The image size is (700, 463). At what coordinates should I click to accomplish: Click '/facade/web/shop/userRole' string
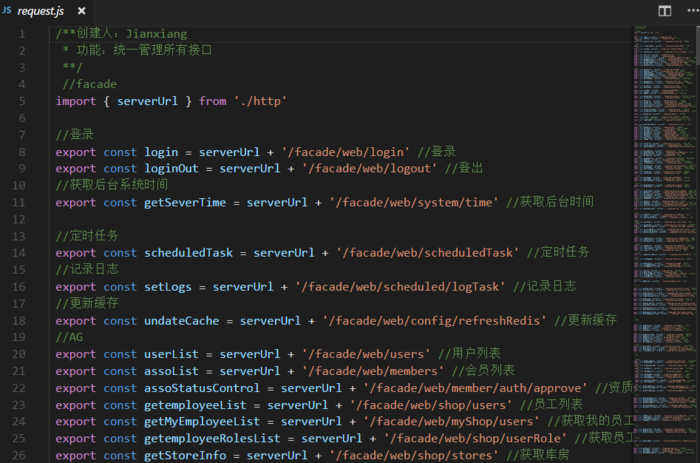(475, 439)
